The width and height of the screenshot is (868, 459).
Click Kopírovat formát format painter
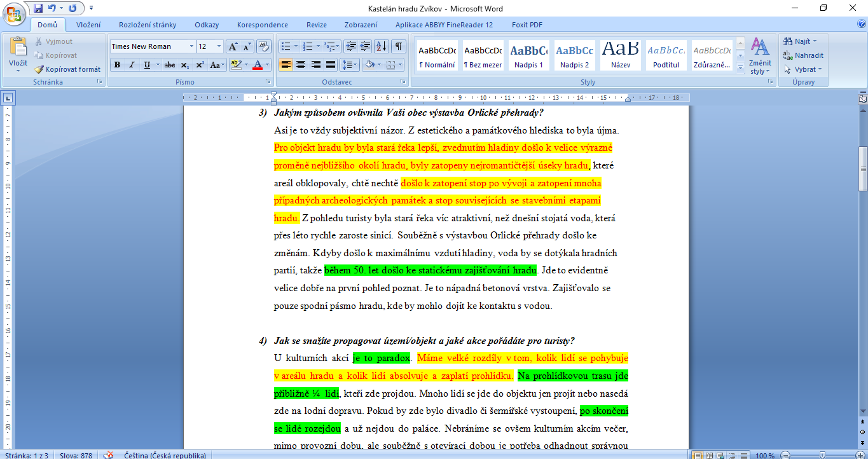click(x=67, y=69)
